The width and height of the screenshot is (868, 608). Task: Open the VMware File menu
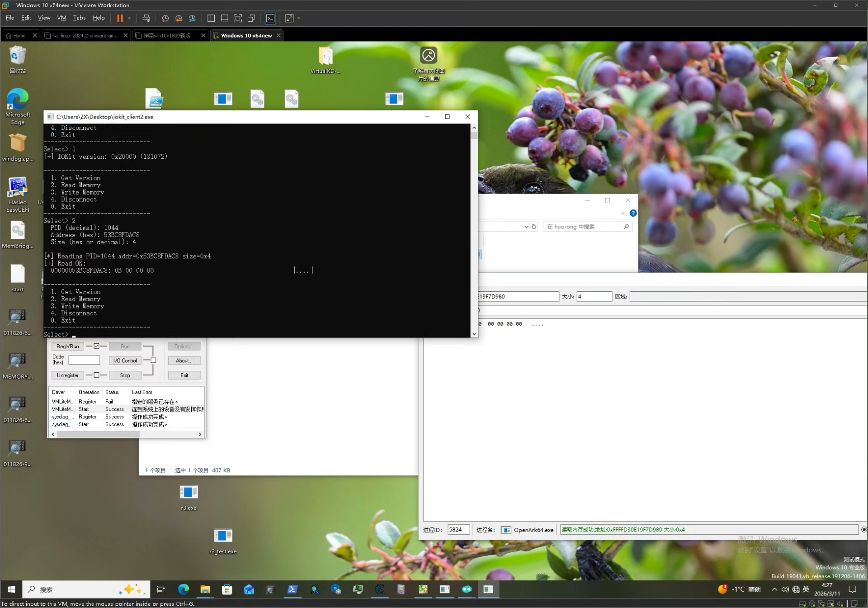[x=9, y=18]
